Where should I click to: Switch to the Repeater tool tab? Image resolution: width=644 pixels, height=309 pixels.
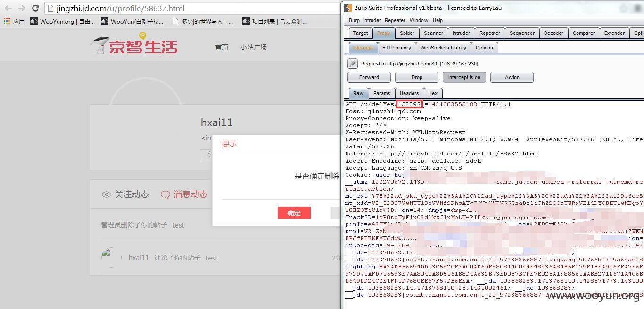[490, 33]
